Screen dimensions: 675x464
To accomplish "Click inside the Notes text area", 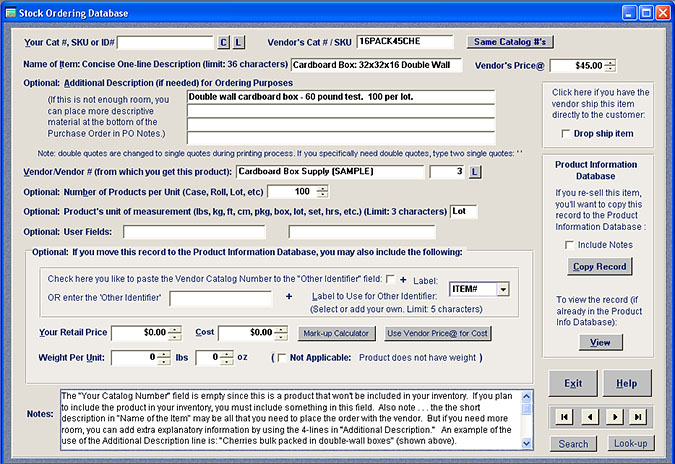I will coord(291,419).
